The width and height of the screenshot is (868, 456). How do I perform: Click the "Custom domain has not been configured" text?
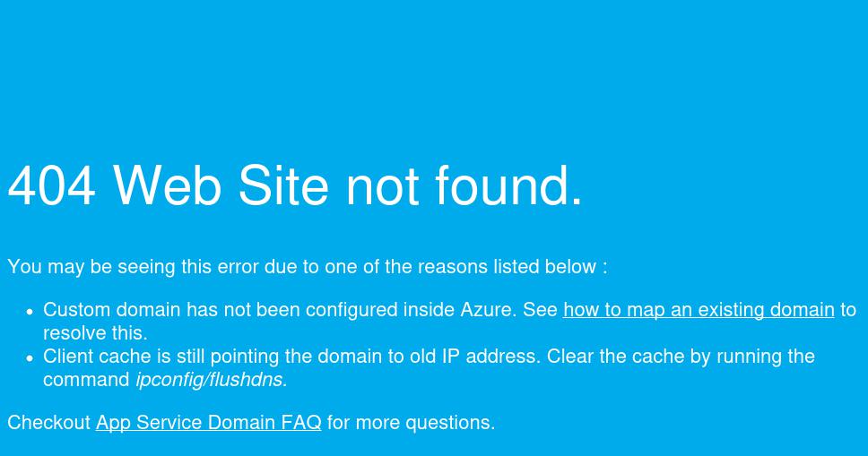pos(221,310)
